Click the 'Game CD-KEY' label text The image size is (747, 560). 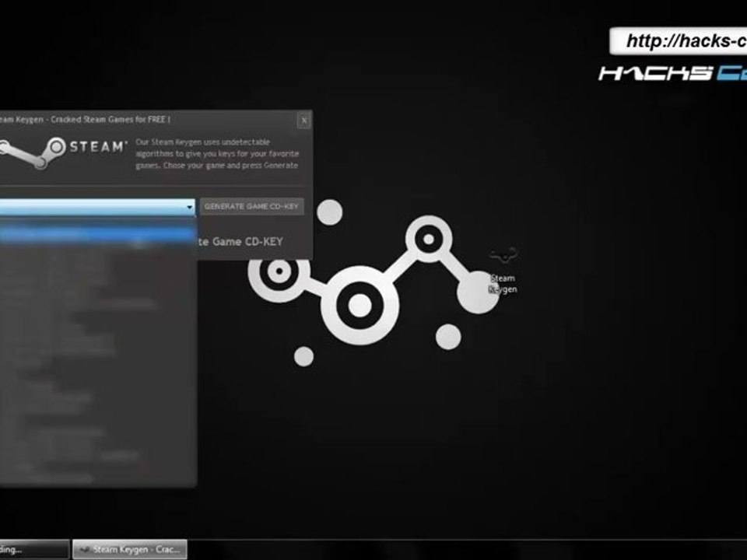click(247, 242)
